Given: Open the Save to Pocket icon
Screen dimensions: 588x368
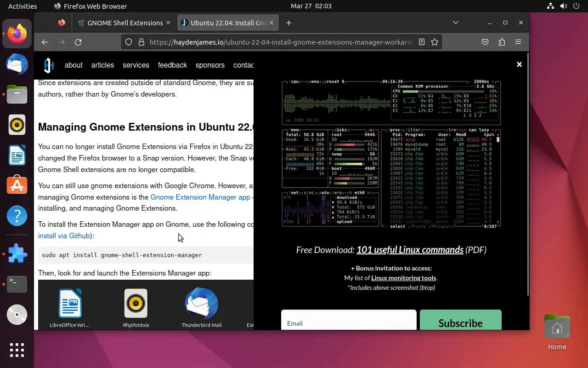Looking at the screenshot, I should coord(485,42).
